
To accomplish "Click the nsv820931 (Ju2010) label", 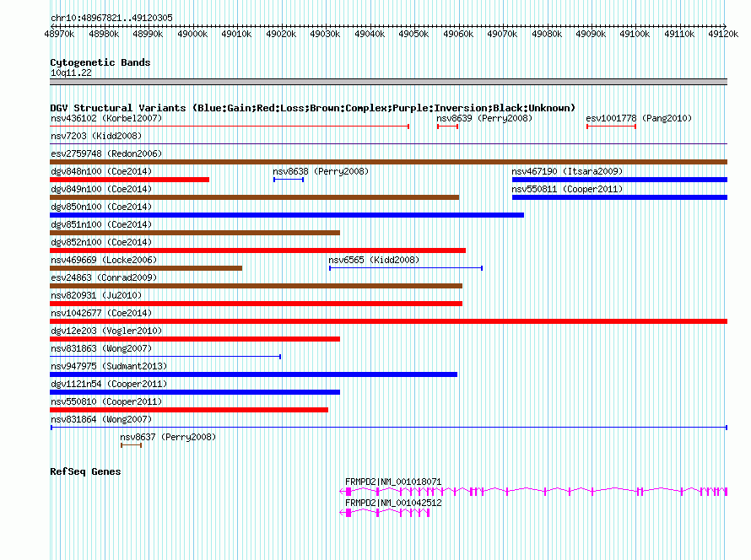I will pos(96,295).
